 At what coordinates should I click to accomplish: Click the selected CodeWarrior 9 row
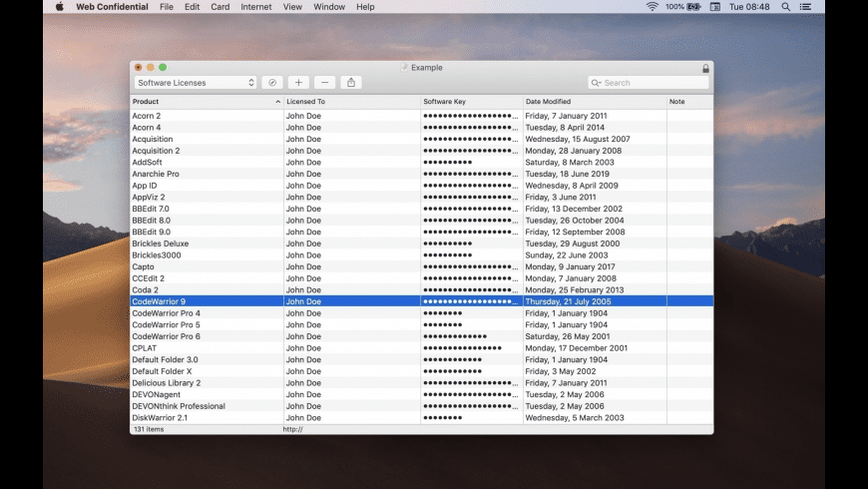pyautogui.click(x=422, y=301)
